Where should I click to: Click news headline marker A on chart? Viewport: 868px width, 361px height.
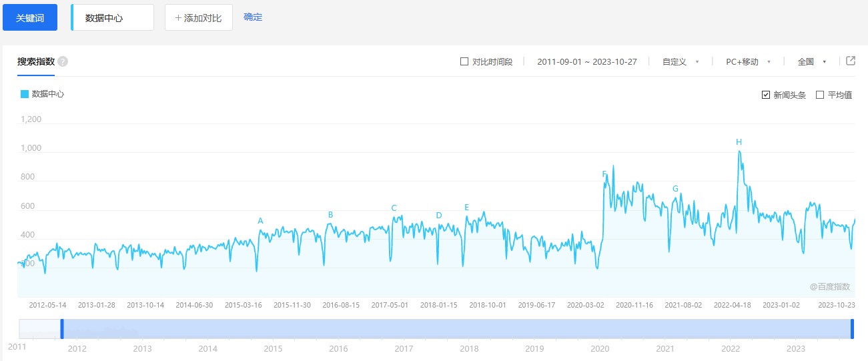tap(260, 221)
